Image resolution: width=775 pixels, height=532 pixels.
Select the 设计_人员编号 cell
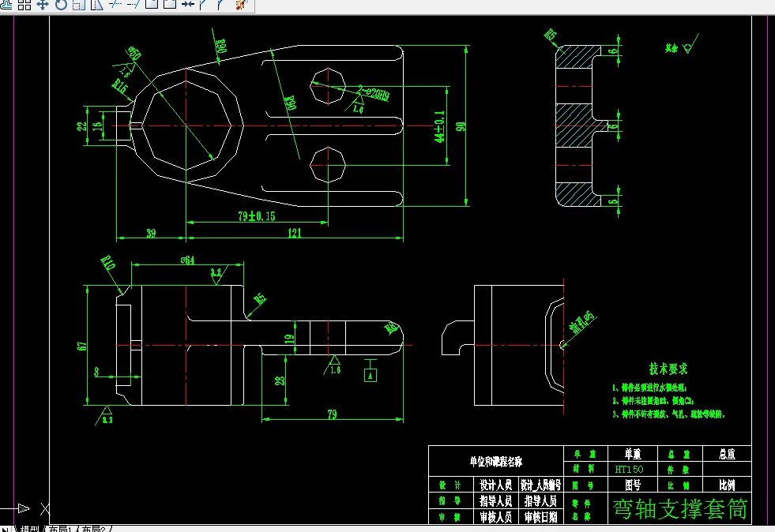tap(540, 485)
